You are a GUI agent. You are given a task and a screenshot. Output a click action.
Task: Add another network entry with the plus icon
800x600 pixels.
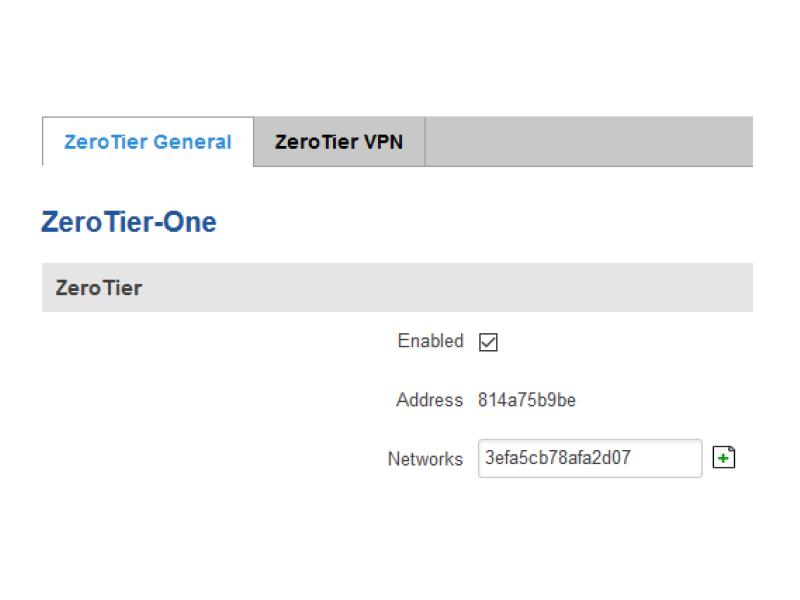coord(723,457)
